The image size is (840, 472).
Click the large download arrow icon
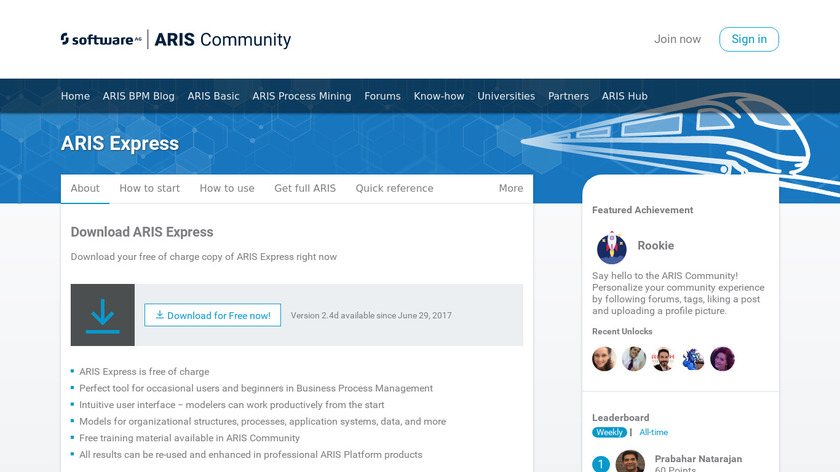click(x=103, y=315)
